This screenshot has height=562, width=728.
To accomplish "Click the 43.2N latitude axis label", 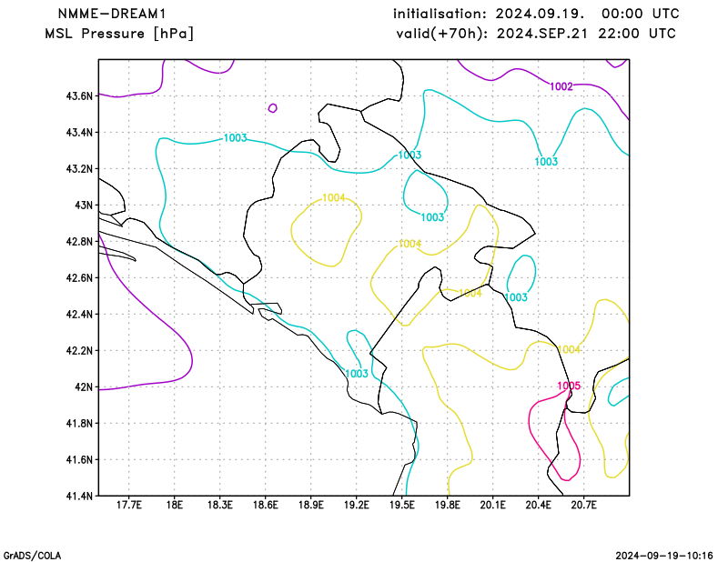I will click(x=80, y=168).
